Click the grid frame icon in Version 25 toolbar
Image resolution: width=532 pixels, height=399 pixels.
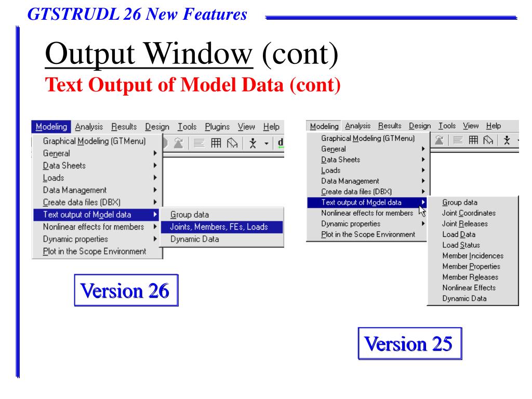473,140
